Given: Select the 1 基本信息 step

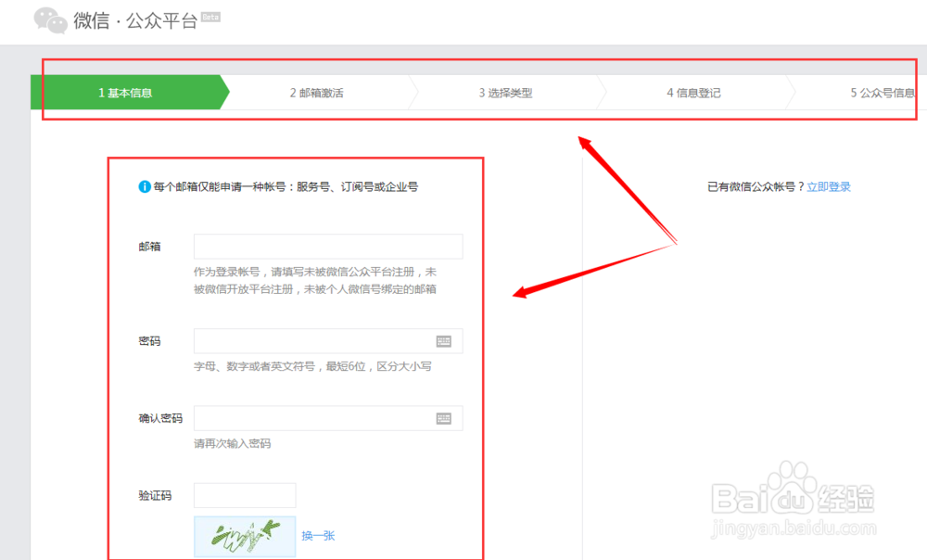Looking at the screenshot, I should pos(130,92).
